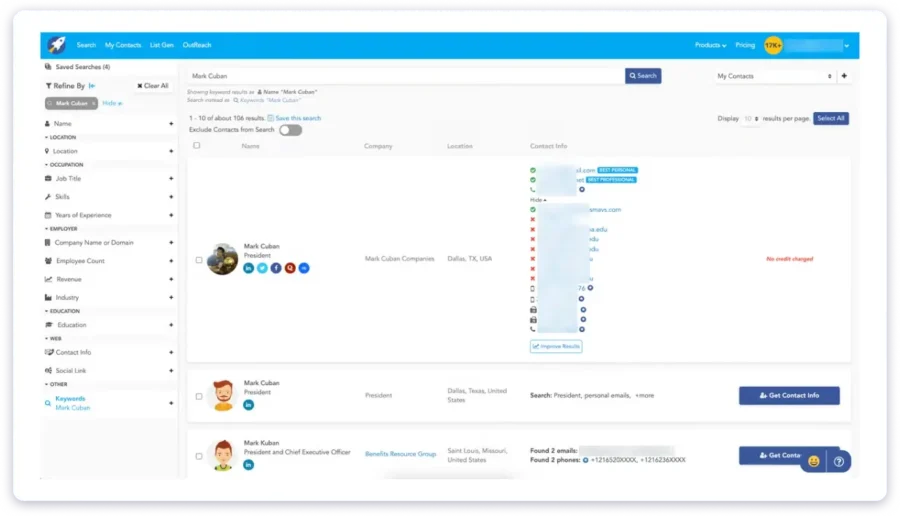This screenshot has height=517, width=900.
Task: Click Mark Cuban's profile photo
Action: coord(222,259)
